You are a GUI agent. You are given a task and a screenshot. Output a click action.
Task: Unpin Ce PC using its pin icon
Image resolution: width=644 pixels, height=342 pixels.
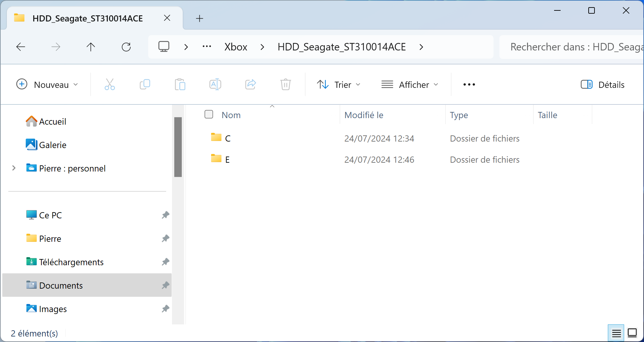165,215
